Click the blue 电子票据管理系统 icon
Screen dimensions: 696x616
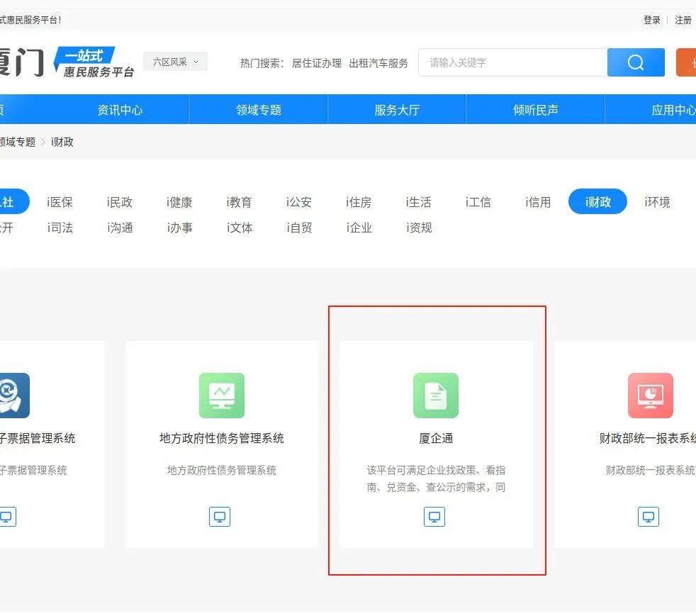click(x=11, y=396)
